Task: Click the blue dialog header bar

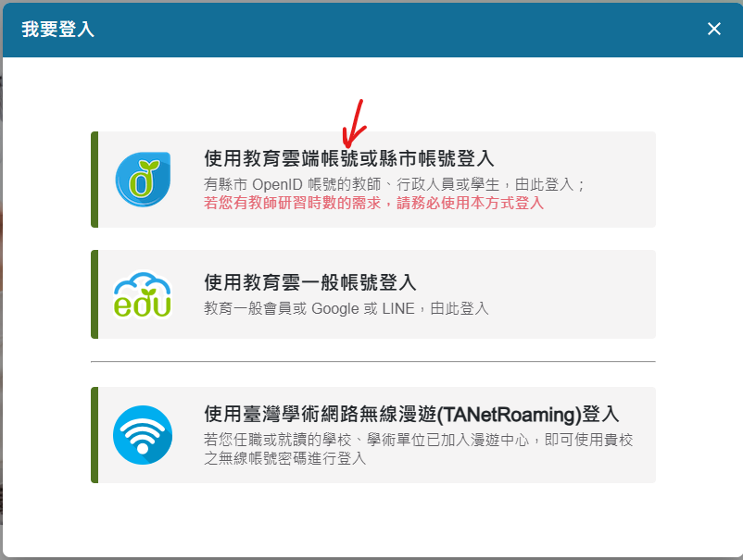Action: pos(373,30)
